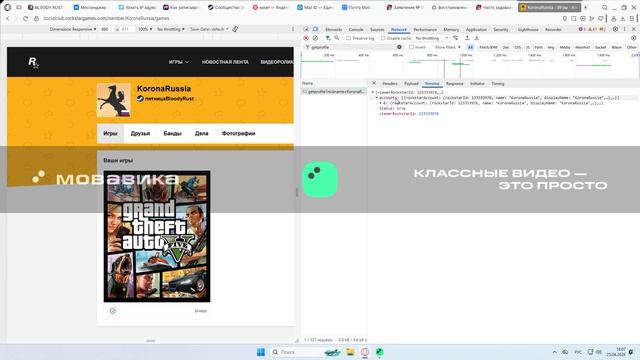Image resolution: width=640 pixels, height=360 pixels.
Task: Open the Save-Data default dropdown
Action: (209, 29)
